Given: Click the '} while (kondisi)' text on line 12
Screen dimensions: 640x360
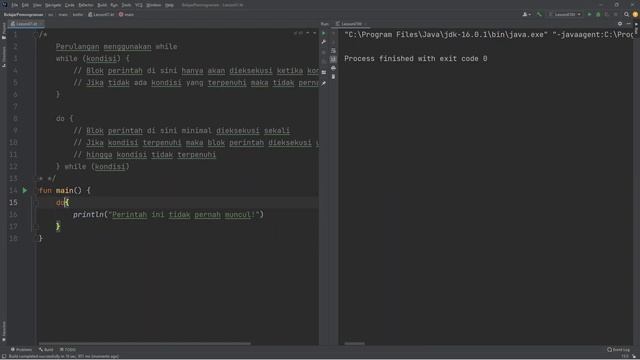Looking at the screenshot, I should [x=92, y=167].
